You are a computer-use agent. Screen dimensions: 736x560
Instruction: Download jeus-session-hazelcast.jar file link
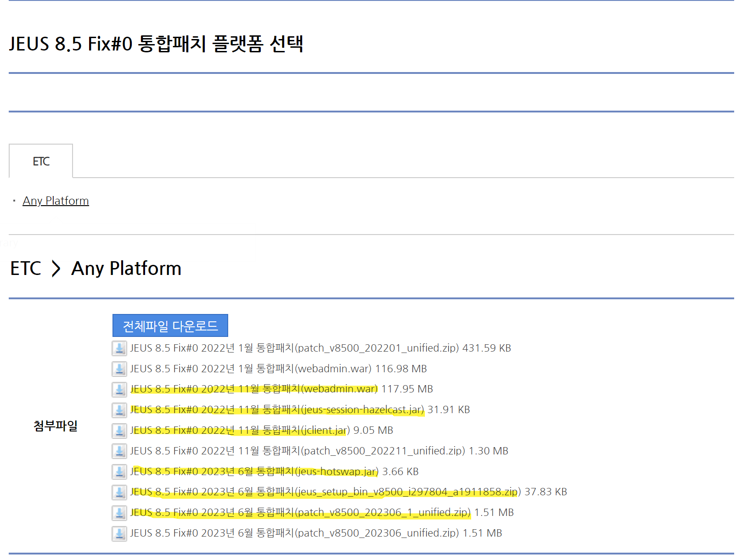pyautogui.click(x=300, y=410)
